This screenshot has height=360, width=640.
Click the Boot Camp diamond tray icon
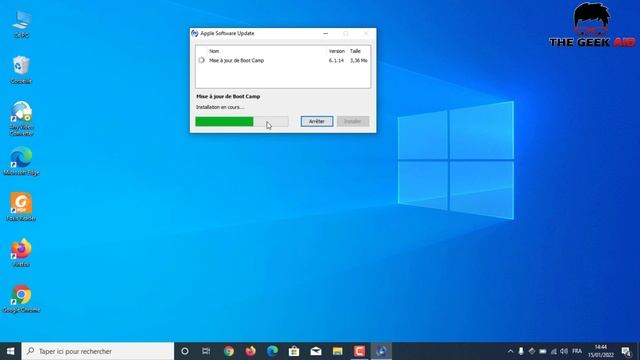point(532,351)
